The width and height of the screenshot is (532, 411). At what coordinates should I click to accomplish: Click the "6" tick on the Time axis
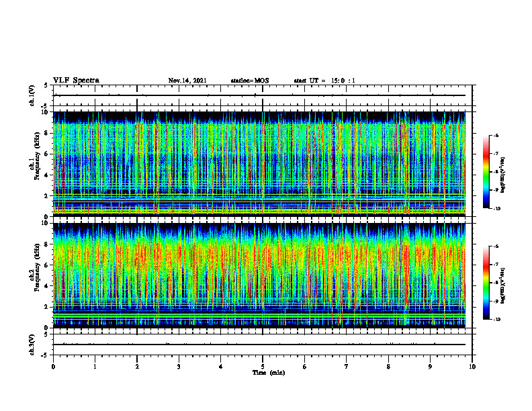point(305,367)
